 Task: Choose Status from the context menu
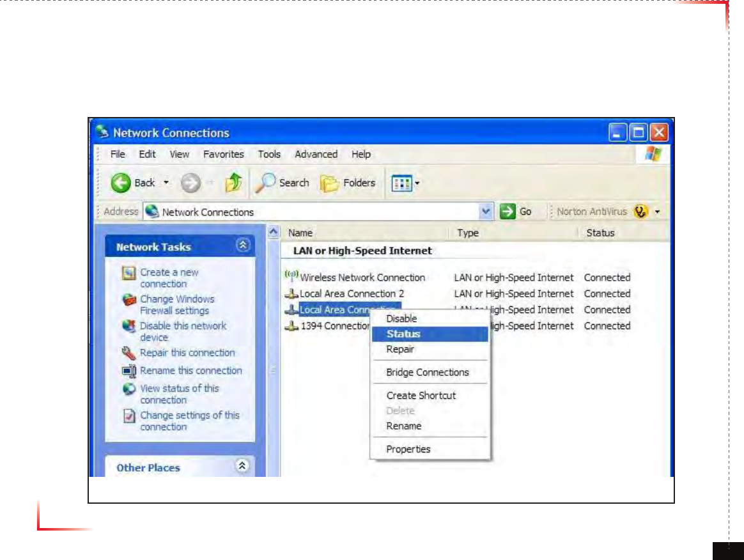pyautogui.click(x=430, y=334)
